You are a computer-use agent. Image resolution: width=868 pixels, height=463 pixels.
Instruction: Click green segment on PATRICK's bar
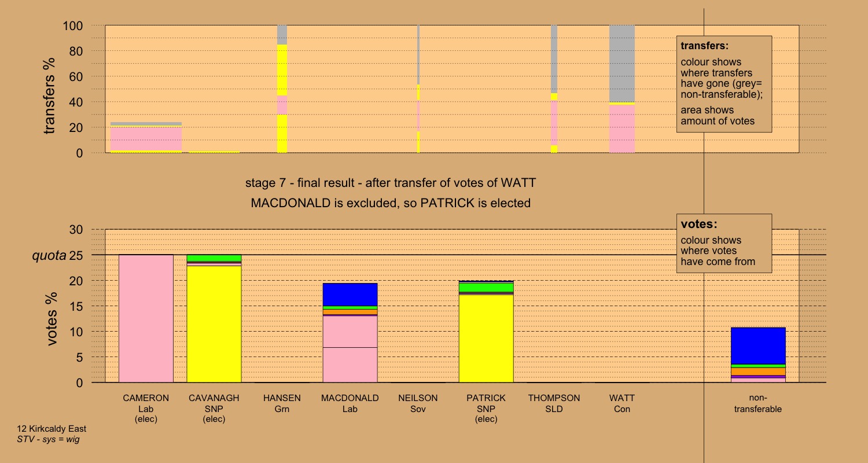tap(486, 288)
